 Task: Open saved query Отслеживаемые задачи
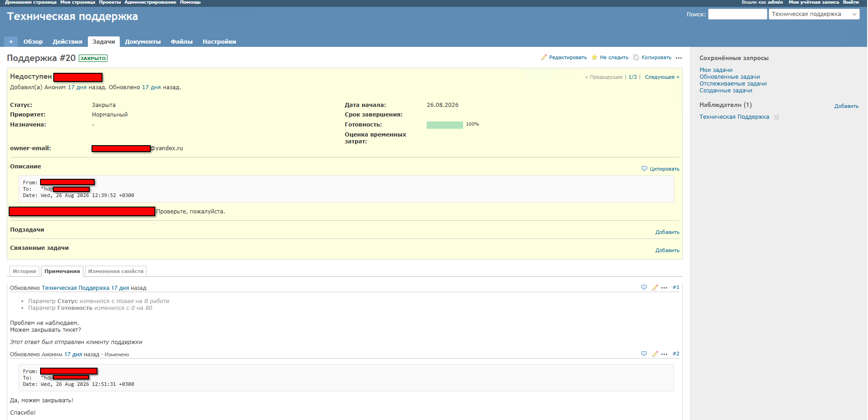pos(733,84)
